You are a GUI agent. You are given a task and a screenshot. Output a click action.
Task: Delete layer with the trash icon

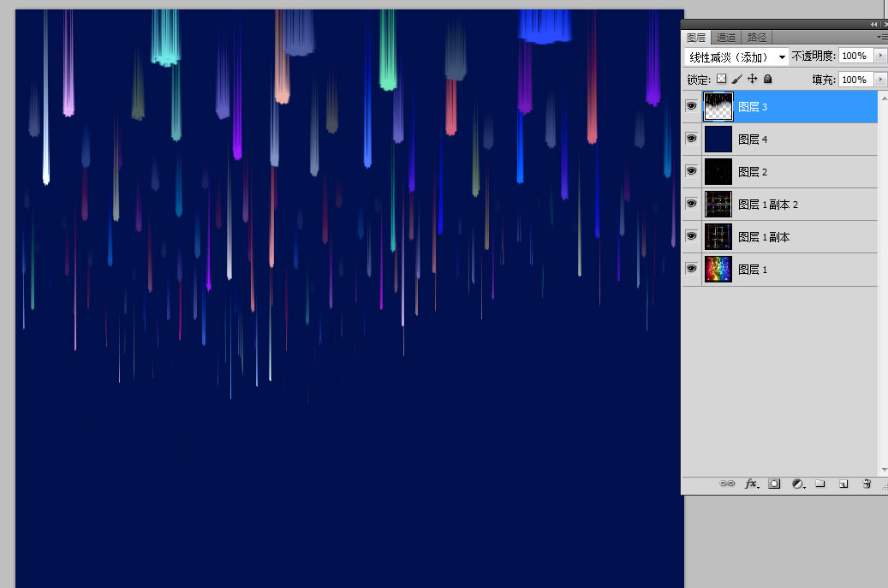[867, 484]
